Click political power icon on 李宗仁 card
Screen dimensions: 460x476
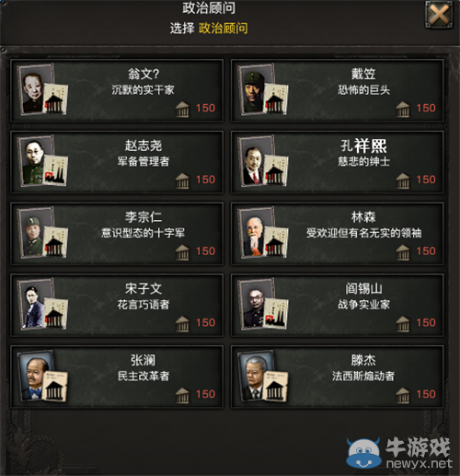[x=183, y=252]
